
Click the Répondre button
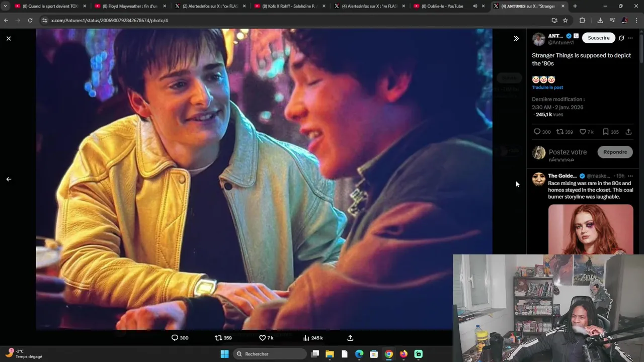pos(615,152)
